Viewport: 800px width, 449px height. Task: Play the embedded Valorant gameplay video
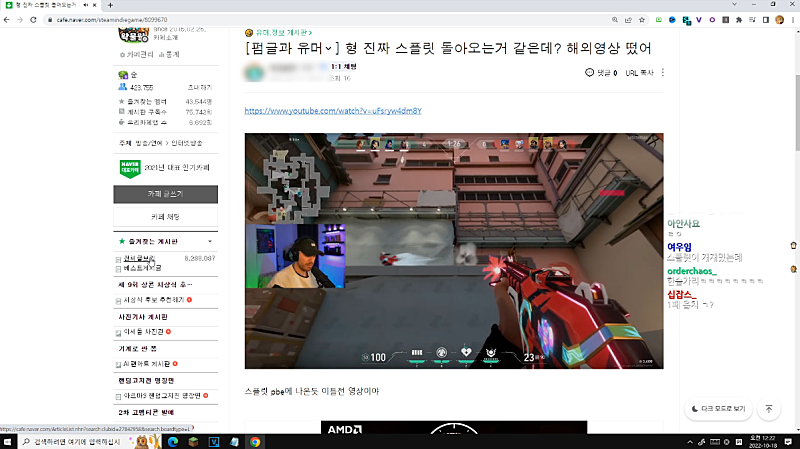coord(454,251)
